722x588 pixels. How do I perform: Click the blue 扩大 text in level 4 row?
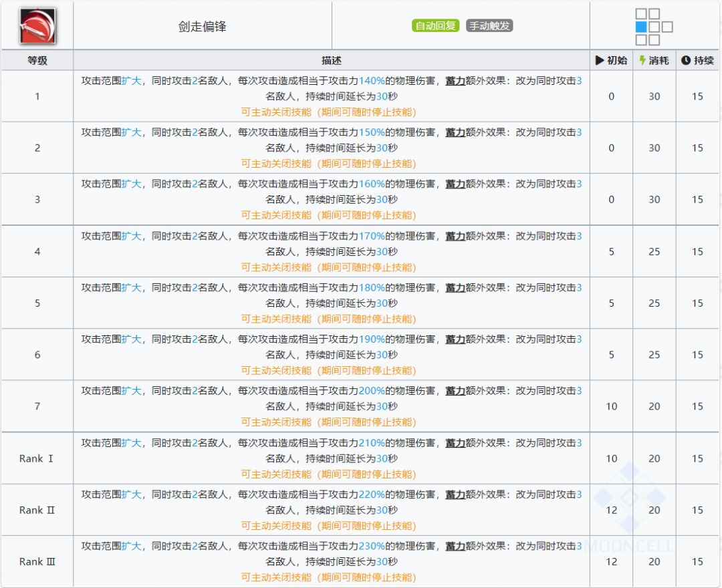pyautogui.click(x=132, y=236)
